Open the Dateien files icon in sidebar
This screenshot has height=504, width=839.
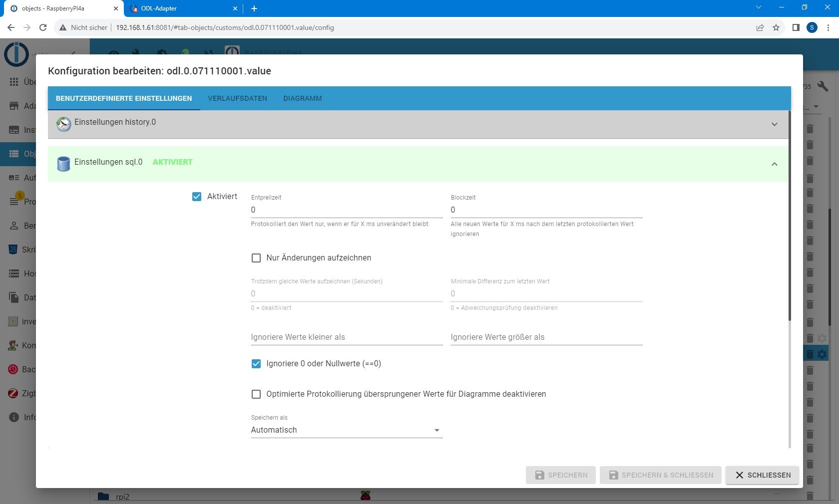click(x=14, y=297)
